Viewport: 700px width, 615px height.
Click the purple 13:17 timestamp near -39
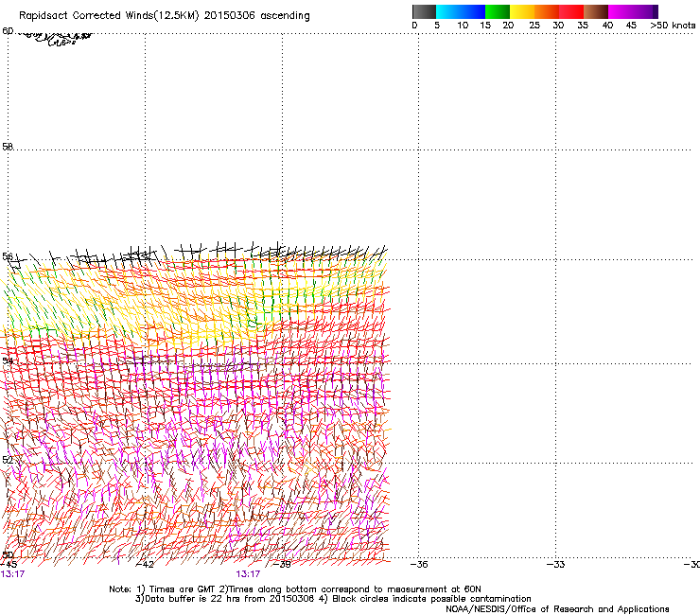pos(248,574)
